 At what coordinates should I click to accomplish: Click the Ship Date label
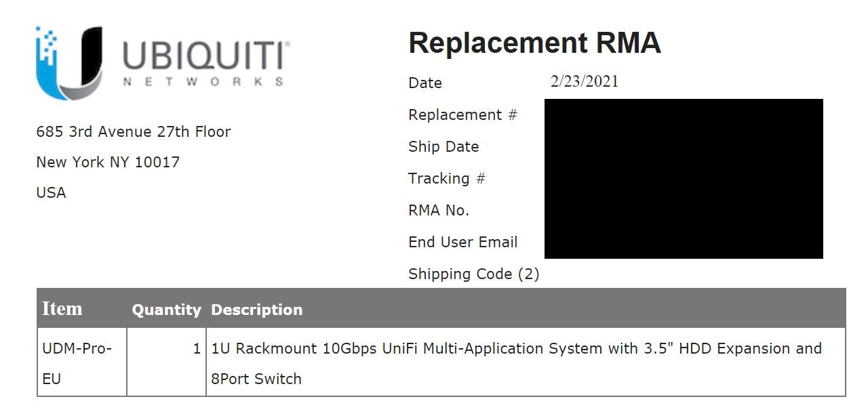coord(443,147)
